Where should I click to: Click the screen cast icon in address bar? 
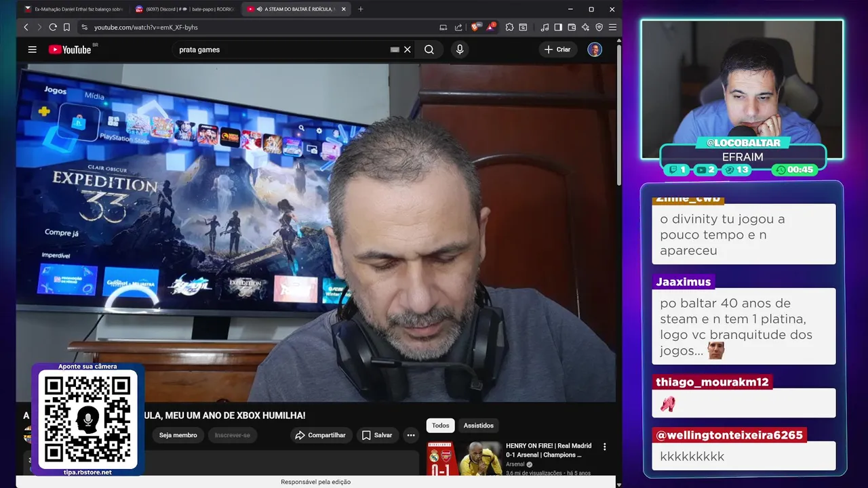(443, 27)
